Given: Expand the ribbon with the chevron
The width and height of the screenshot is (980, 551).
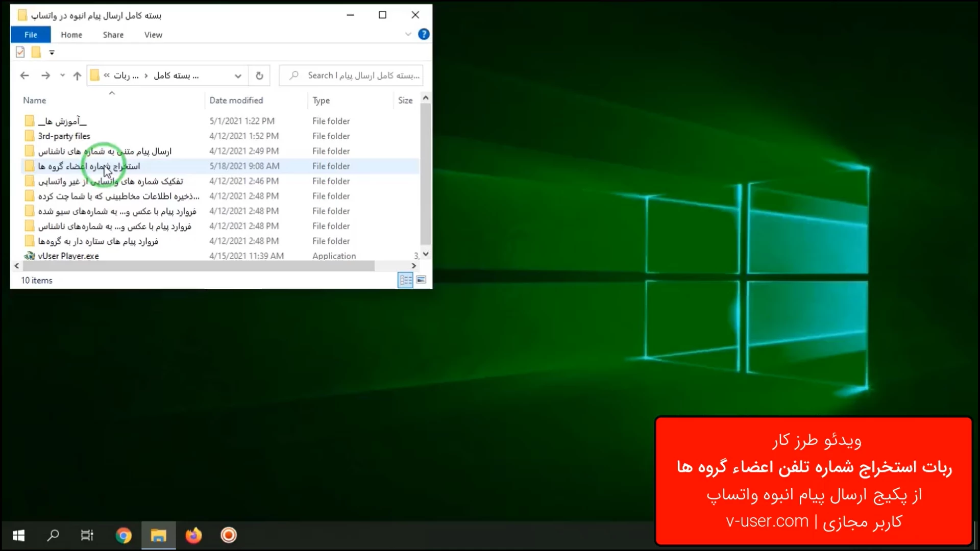Looking at the screenshot, I should pos(408,34).
